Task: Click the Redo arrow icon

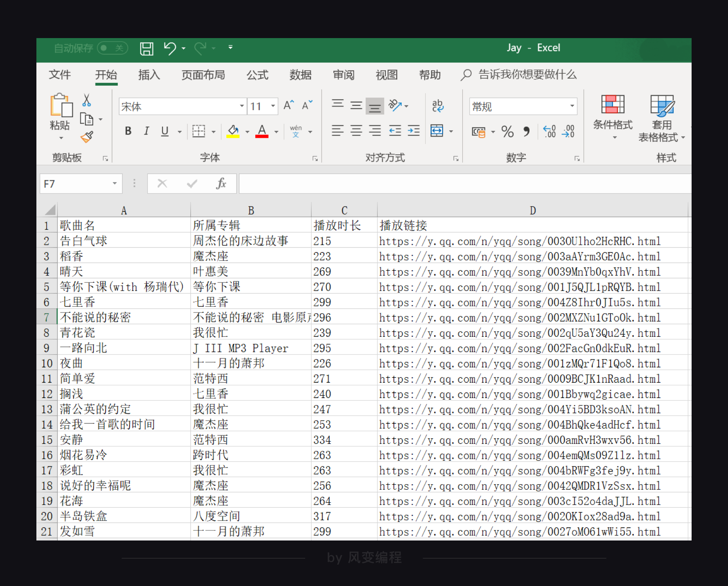Action: click(200, 48)
